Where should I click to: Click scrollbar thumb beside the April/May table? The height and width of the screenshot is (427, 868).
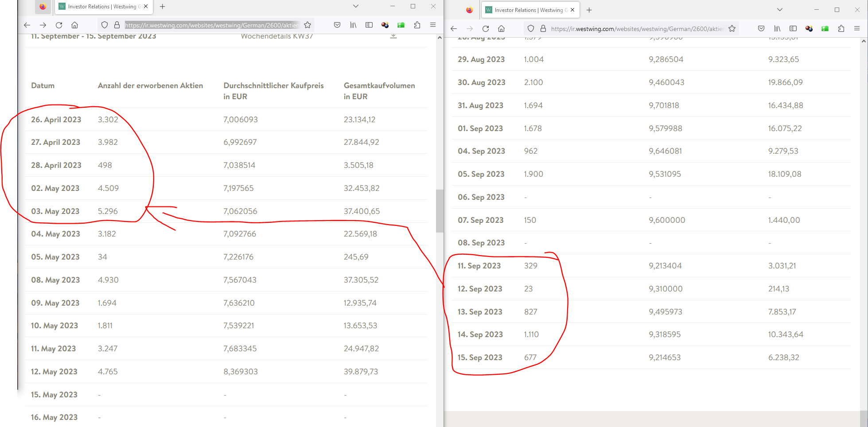click(x=440, y=211)
